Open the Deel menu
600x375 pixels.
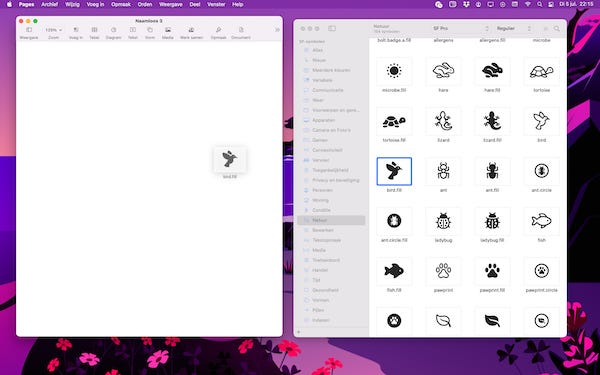coord(195,5)
